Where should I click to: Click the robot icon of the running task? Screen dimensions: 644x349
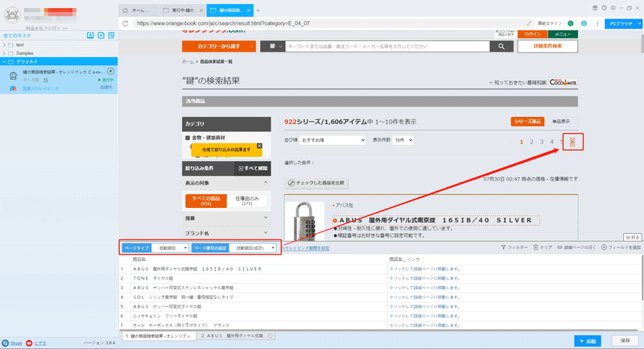13,75
